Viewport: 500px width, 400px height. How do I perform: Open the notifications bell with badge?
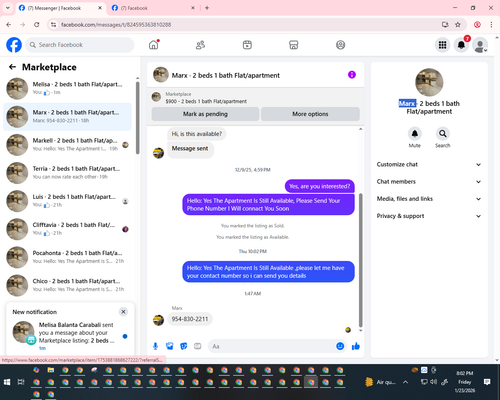tap(461, 45)
